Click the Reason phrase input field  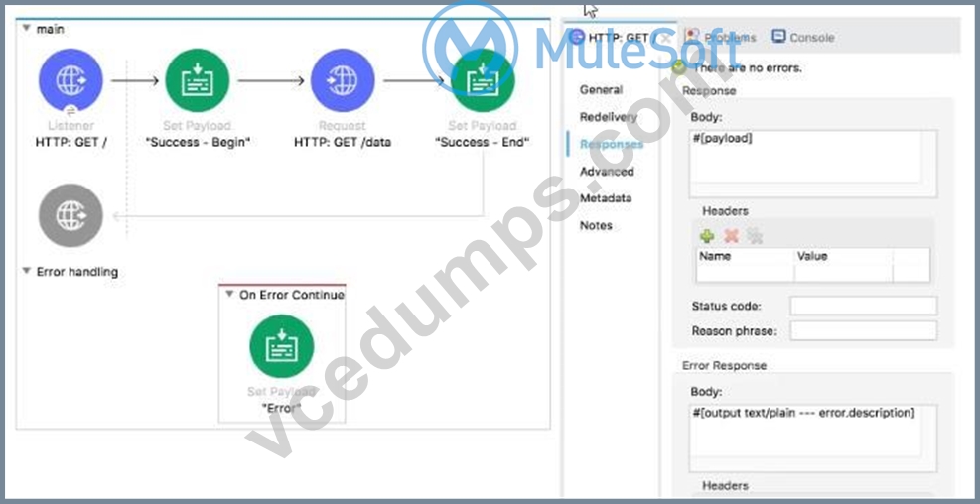[863, 331]
